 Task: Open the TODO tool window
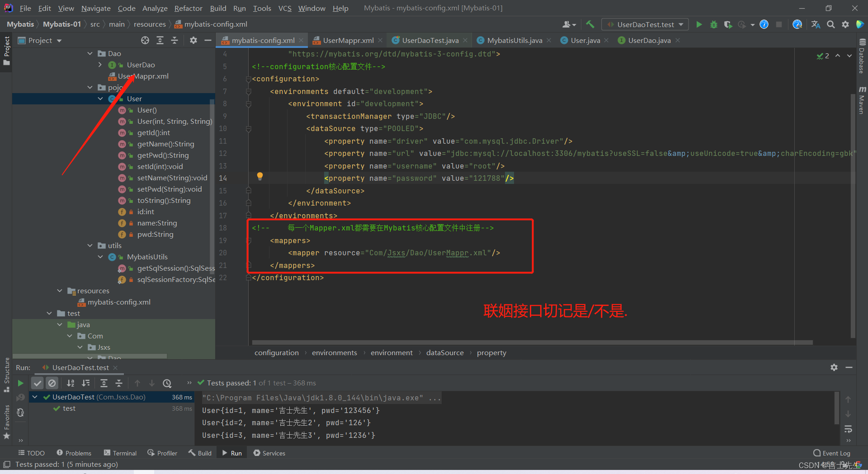click(x=31, y=453)
